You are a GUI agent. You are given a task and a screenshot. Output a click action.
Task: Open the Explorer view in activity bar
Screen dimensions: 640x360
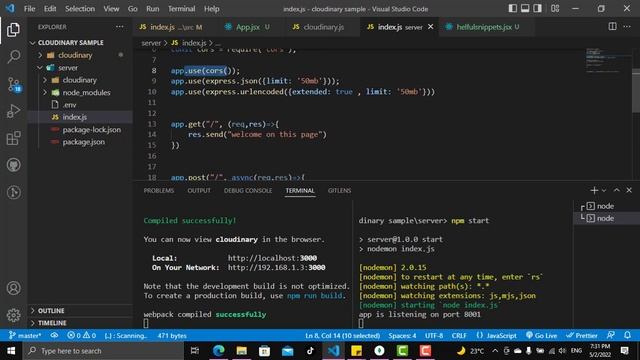13,30
